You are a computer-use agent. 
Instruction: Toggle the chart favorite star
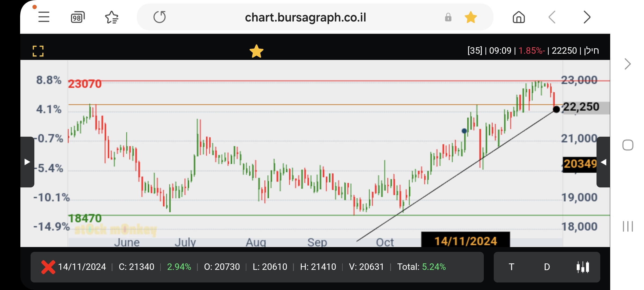[x=256, y=51]
